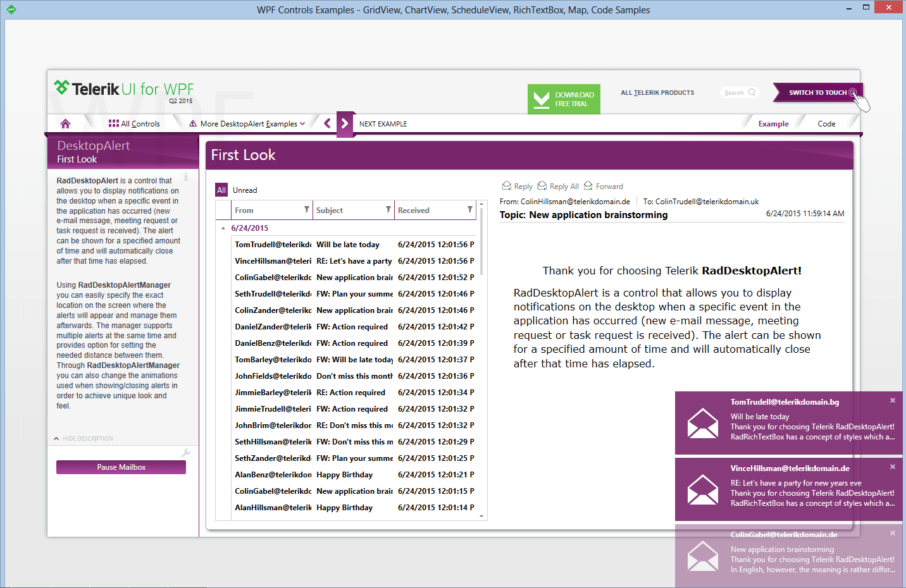Open All Telerik Products
The width and height of the screenshot is (906, 588).
657,93
